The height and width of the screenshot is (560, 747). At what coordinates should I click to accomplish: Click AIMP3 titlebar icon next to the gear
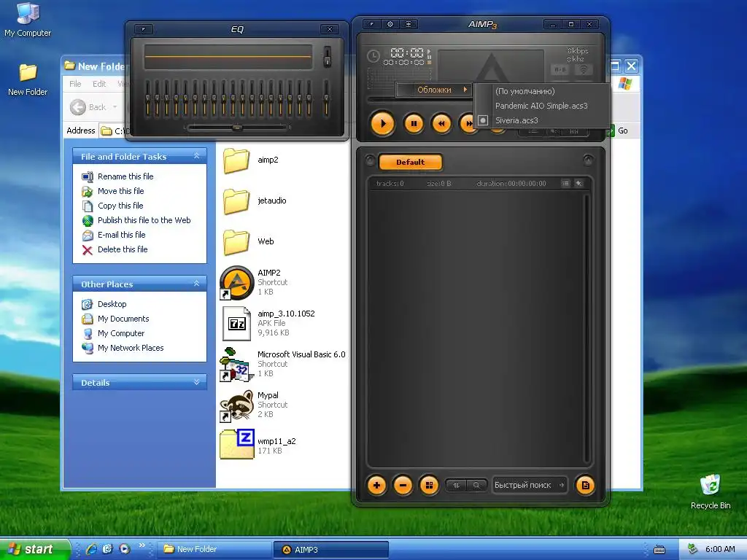pos(409,24)
